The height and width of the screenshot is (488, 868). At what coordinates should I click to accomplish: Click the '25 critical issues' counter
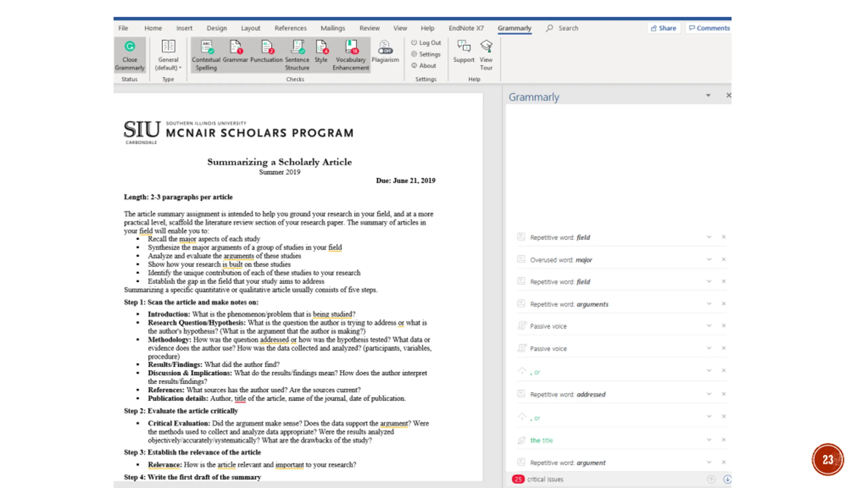click(538, 479)
